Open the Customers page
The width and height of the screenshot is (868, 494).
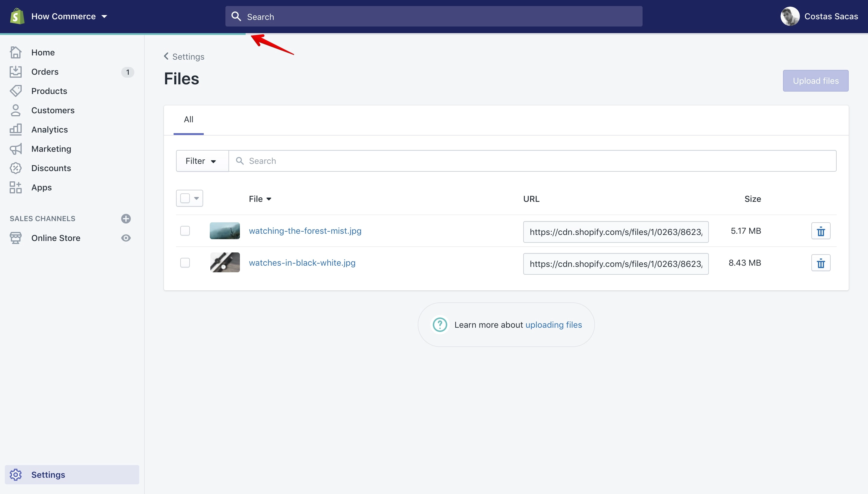pyautogui.click(x=53, y=110)
